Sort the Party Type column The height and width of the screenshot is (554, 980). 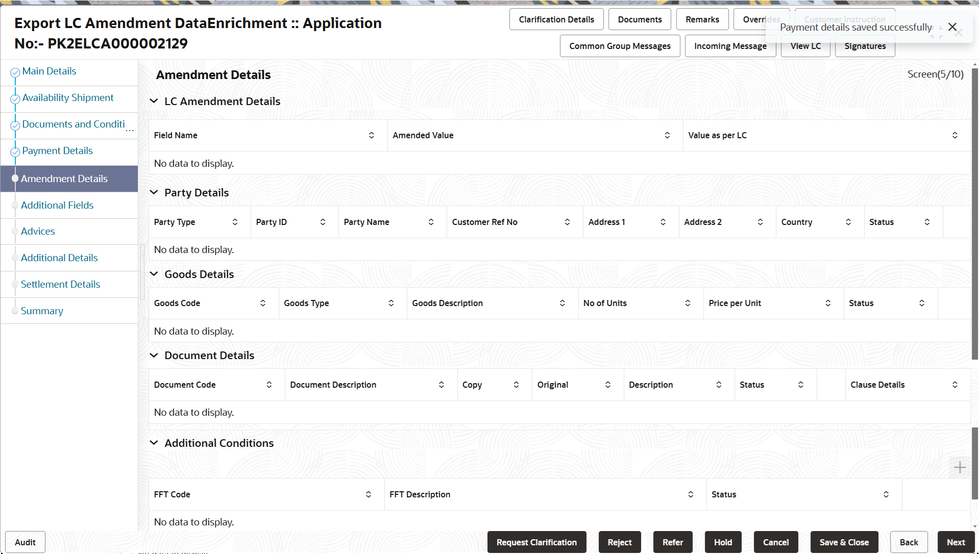click(x=235, y=222)
